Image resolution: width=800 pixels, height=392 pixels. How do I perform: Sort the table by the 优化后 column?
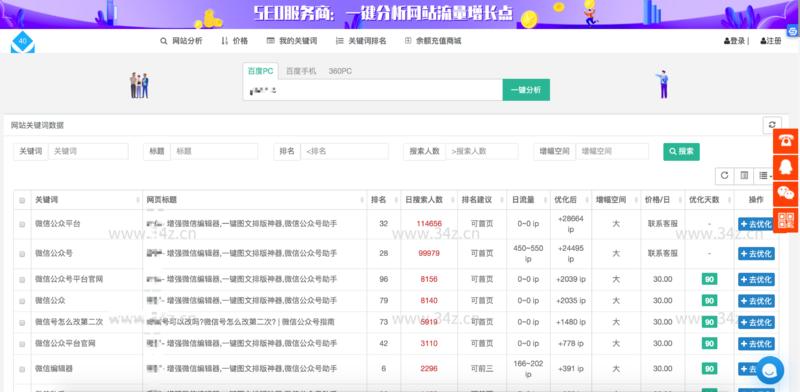[x=570, y=200]
